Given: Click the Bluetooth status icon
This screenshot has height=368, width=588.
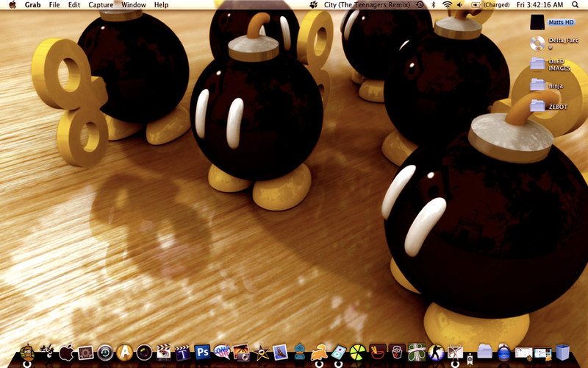Looking at the screenshot, I should (433, 5).
